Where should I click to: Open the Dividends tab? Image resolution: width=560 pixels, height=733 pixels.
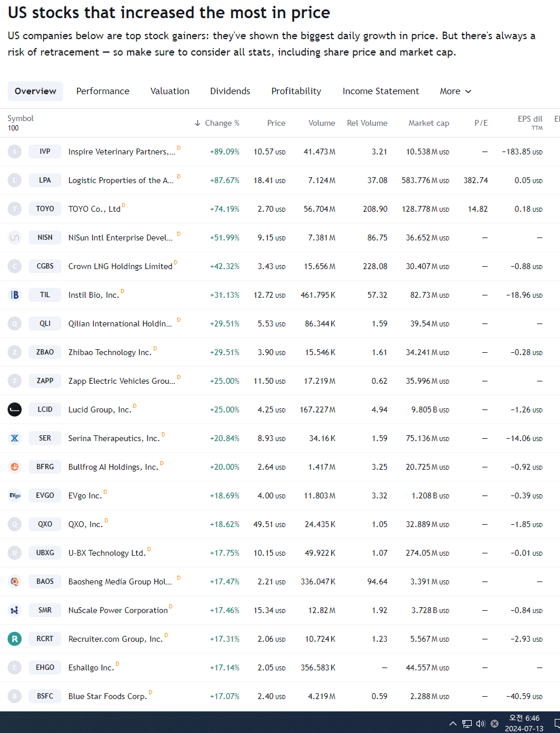click(230, 91)
